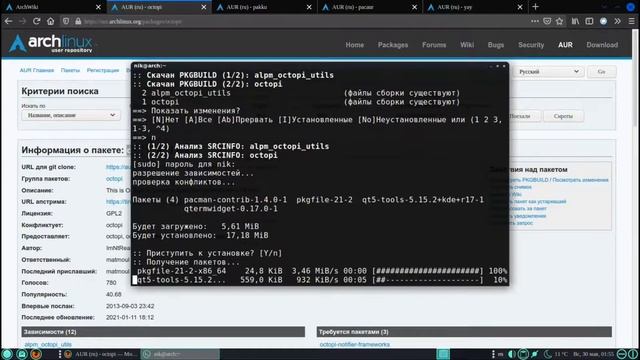Screen dimensions: 640x360
Task: Open the page actions three-dots menu
Action: point(535,21)
